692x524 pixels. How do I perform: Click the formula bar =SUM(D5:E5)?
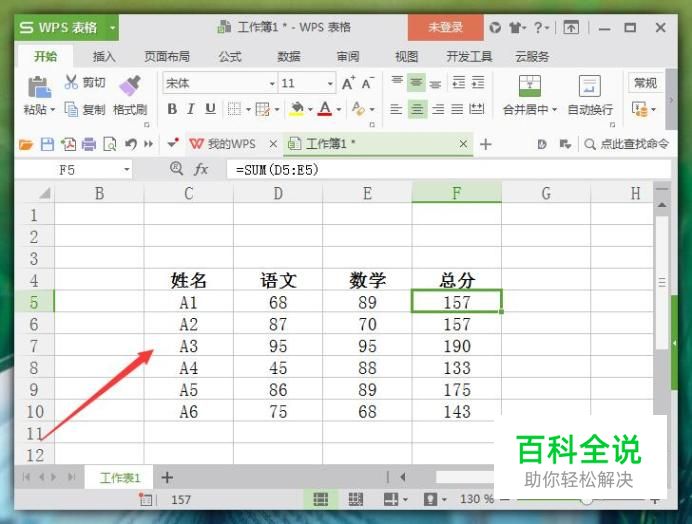pyautogui.click(x=448, y=170)
